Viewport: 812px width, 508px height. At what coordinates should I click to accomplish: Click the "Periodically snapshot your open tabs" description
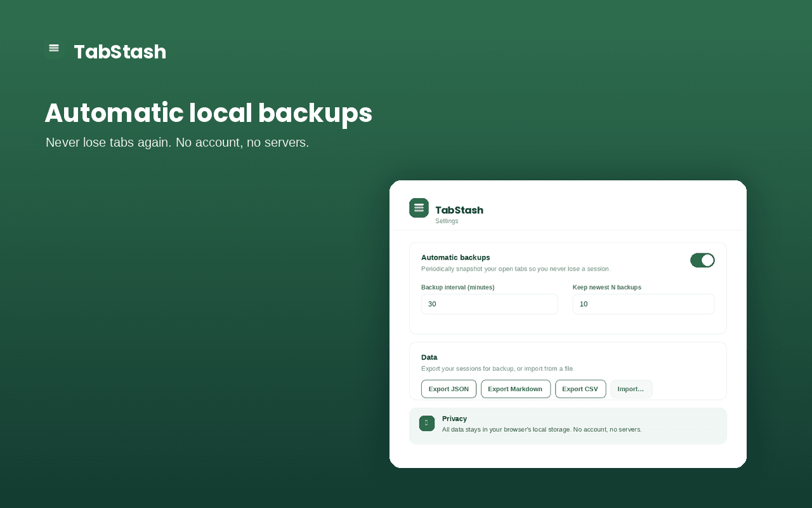pyautogui.click(x=516, y=269)
